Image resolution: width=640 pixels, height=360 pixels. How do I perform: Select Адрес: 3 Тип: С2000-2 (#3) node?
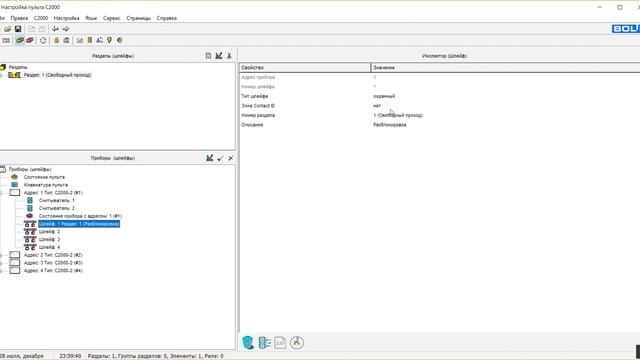(53, 263)
